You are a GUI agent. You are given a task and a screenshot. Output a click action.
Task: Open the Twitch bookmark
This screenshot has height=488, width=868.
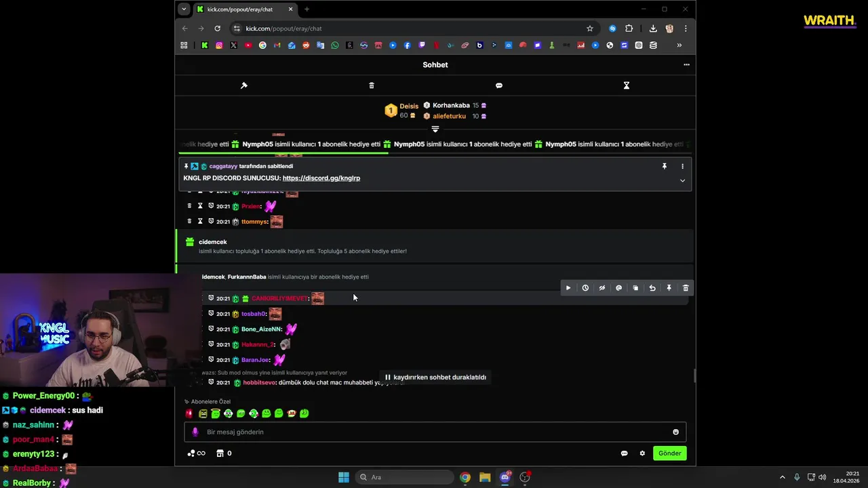point(422,45)
